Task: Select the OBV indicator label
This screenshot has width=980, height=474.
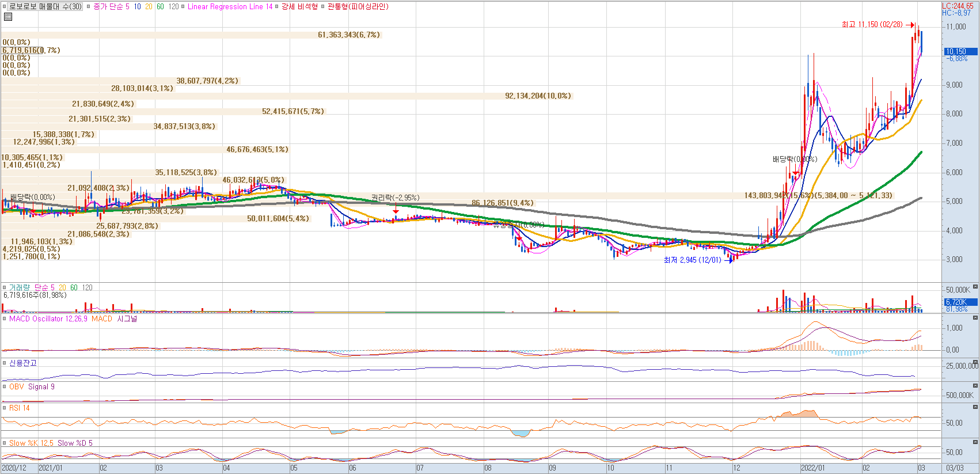Action: (x=17, y=386)
